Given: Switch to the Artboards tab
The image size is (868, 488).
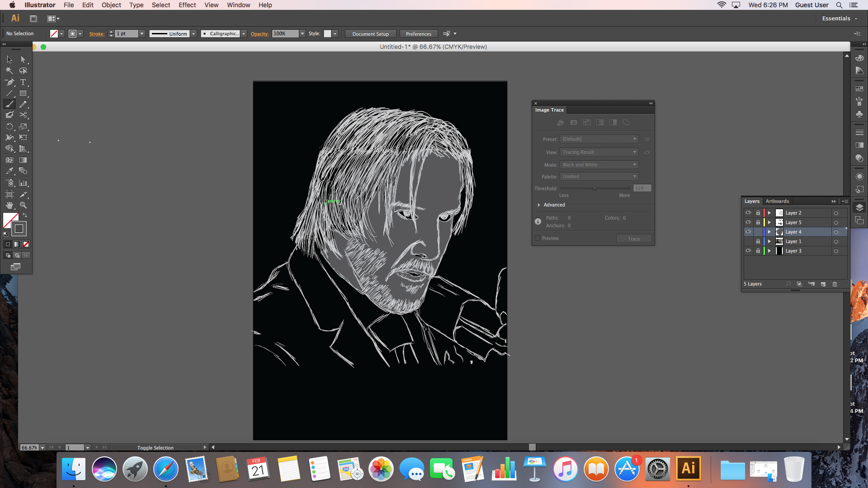Looking at the screenshot, I should [777, 202].
